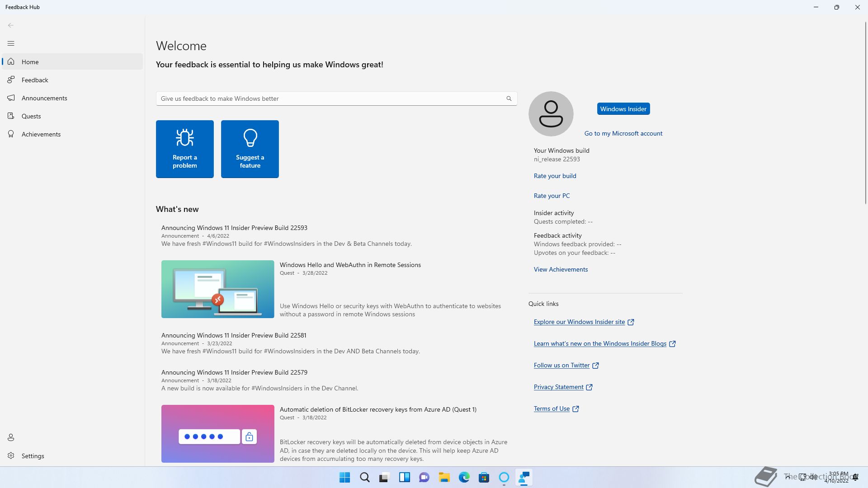The image size is (868, 488).
Task: Click Report a problem tile
Action: (184, 149)
